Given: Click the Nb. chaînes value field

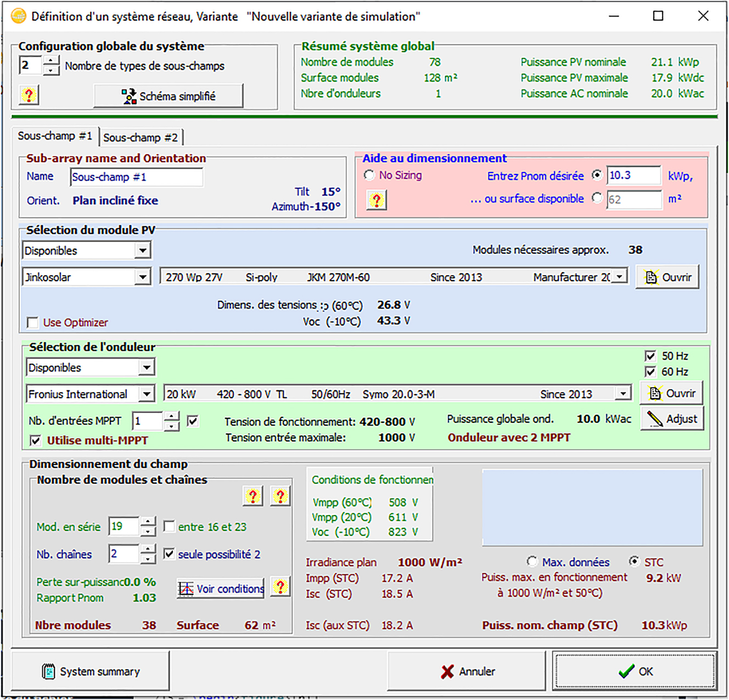Looking at the screenshot, I should (x=124, y=554).
